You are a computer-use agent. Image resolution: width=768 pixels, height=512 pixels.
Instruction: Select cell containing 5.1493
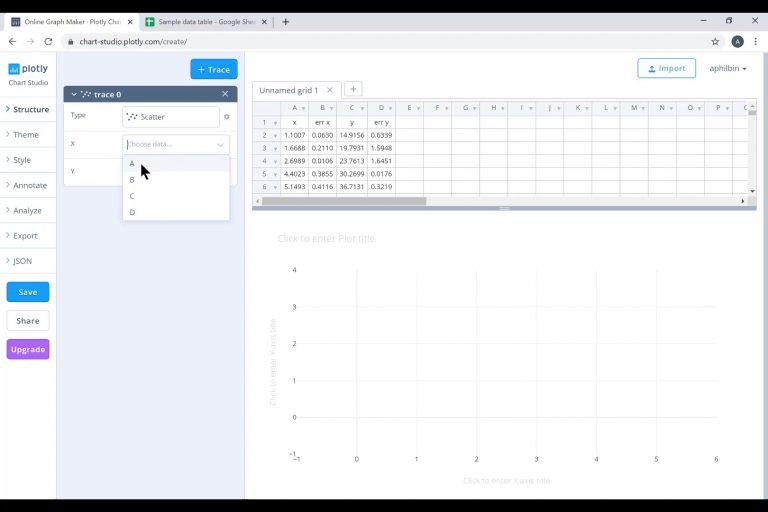pos(294,187)
